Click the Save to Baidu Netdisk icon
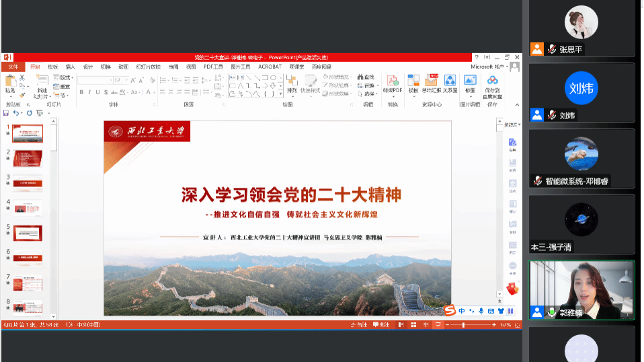The height and width of the screenshot is (362, 644). 492,81
